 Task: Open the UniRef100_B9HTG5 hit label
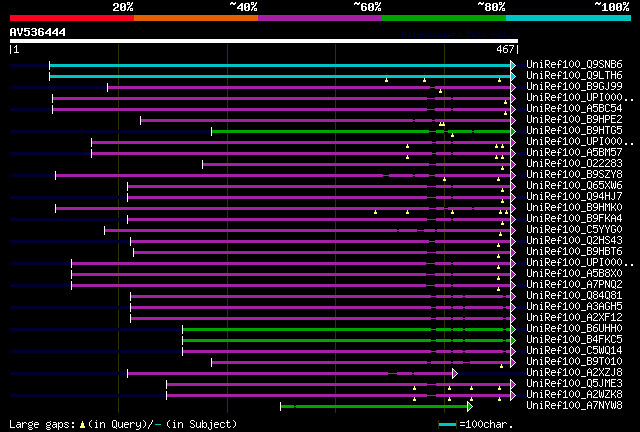tap(574, 131)
